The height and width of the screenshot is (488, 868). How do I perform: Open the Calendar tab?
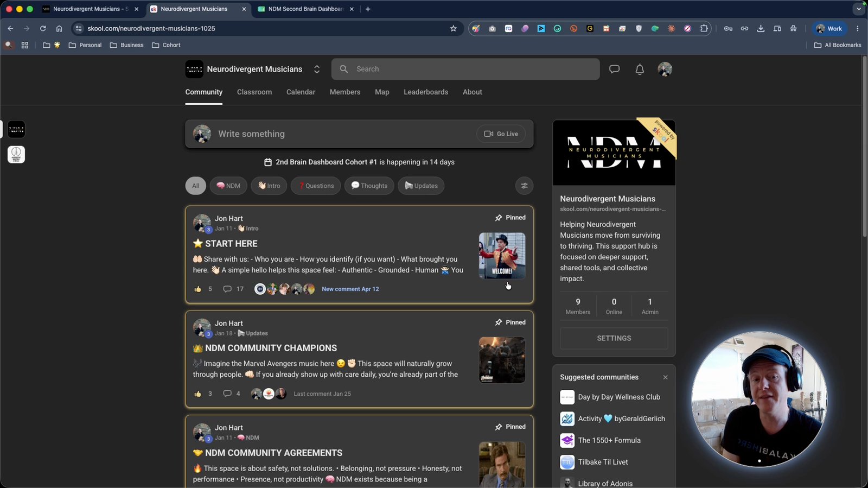click(x=301, y=92)
